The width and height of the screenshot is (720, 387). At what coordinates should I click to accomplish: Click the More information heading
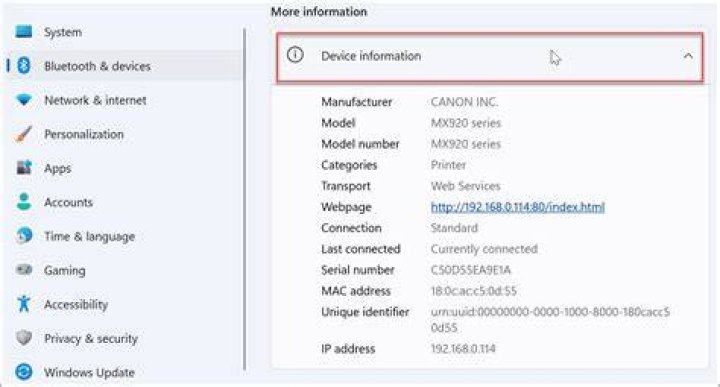click(319, 11)
